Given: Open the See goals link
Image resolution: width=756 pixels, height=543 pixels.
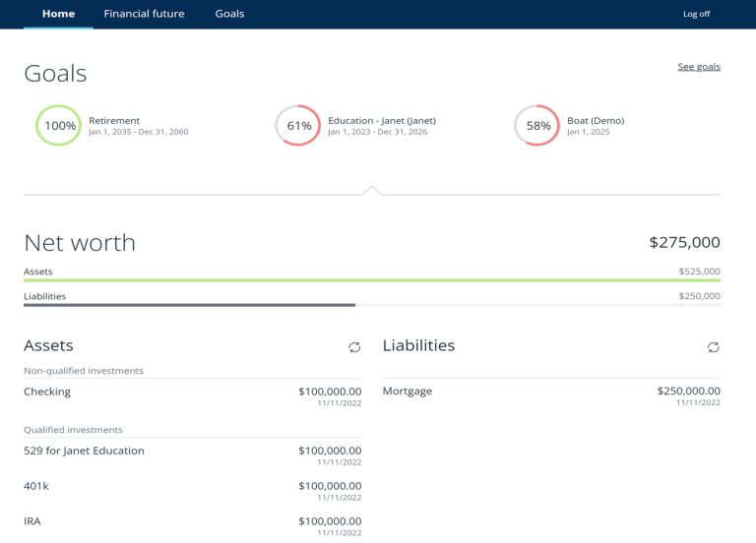Looking at the screenshot, I should point(698,67).
